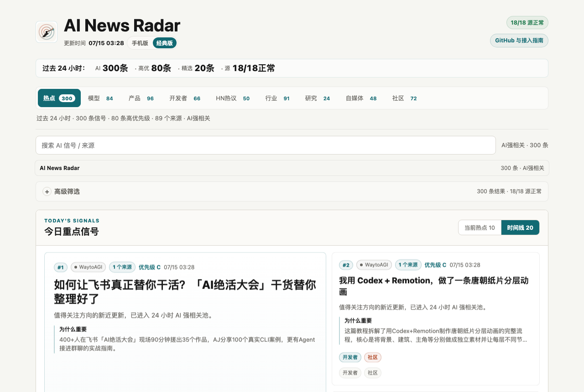Switch to 手机版 view
584x392 pixels.
(140, 43)
